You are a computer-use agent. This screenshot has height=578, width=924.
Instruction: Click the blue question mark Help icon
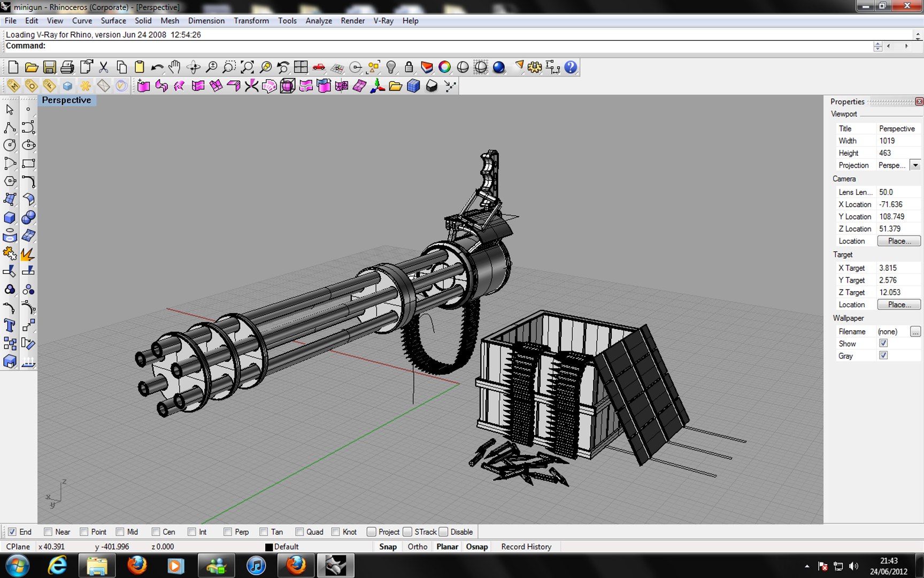point(571,67)
